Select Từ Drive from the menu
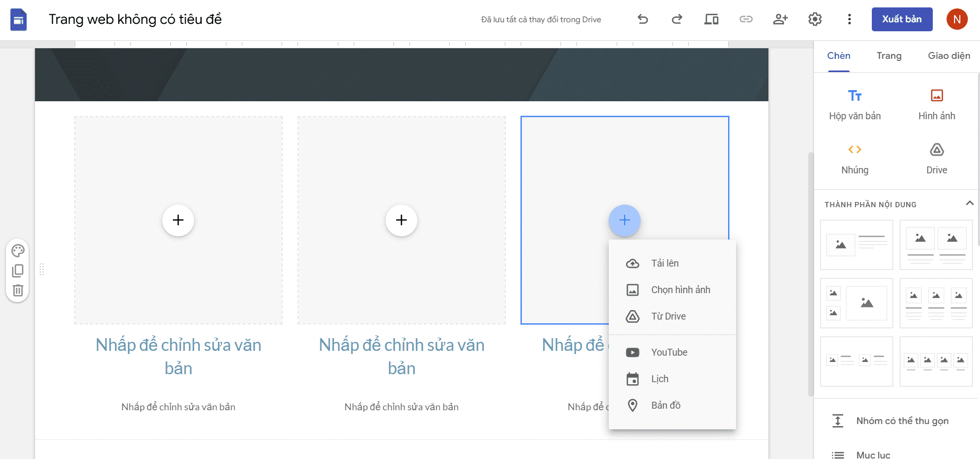Viewport: 980px width, 459px height. tap(672, 316)
